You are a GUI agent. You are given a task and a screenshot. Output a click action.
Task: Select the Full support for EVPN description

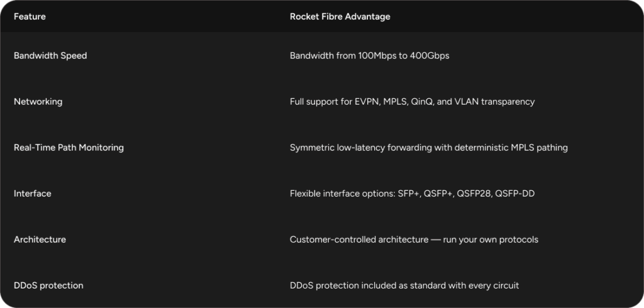[412, 101]
